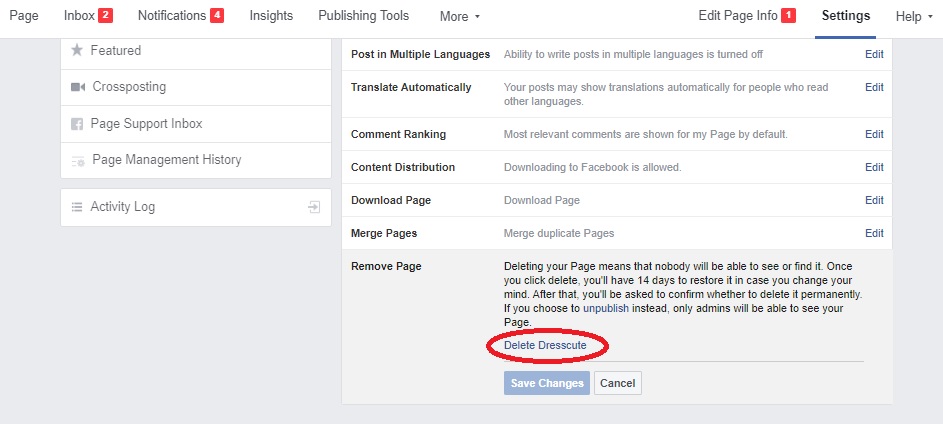This screenshot has height=424, width=943.
Task: Edit the Merge Pages setting
Action: tap(874, 233)
